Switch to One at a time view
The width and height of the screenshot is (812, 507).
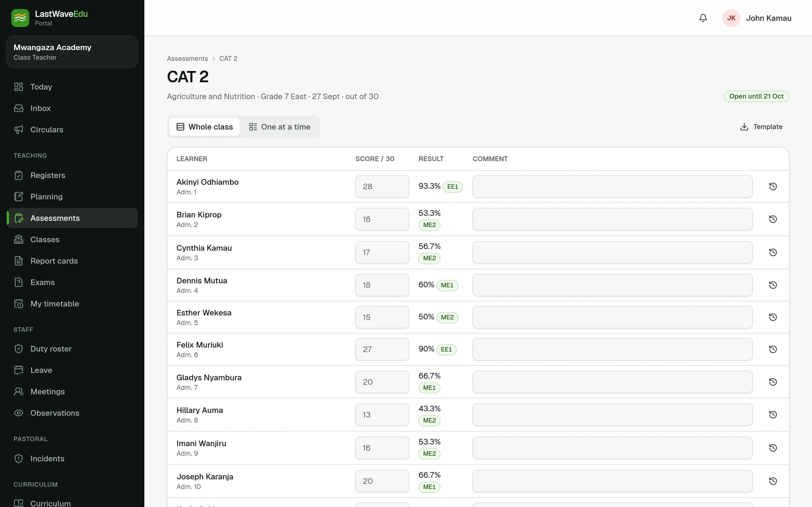[279, 127]
